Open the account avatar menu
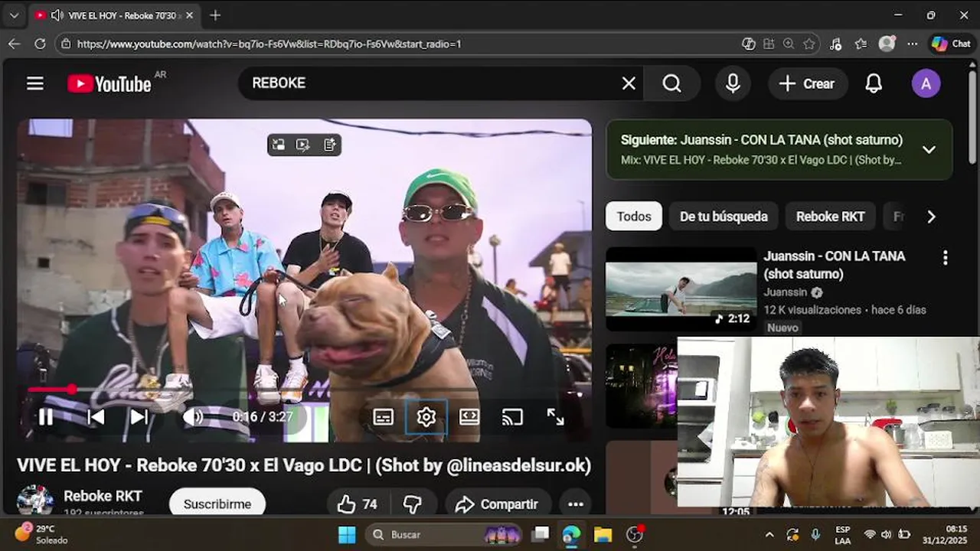The height and width of the screenshot is (551, 980). (926, 83)
